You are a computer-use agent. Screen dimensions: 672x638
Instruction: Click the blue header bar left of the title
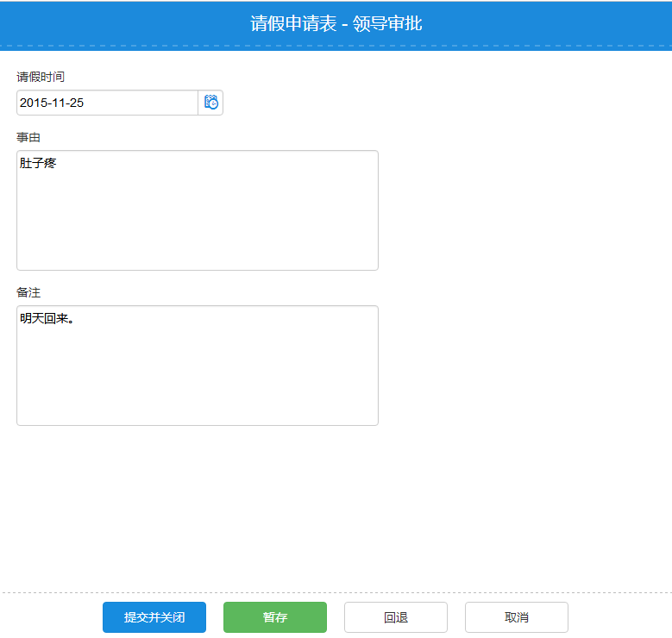(104, 23)
